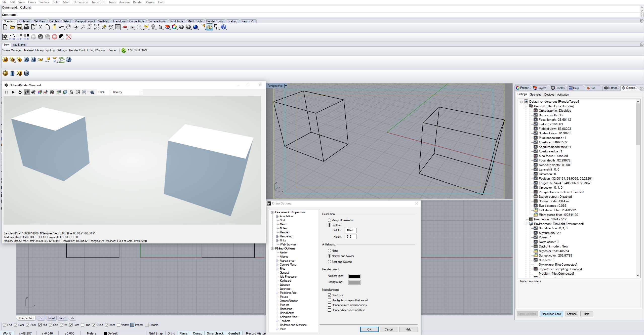Click the padlock icon in Octane viewport toolbar

tap(71, 92)
